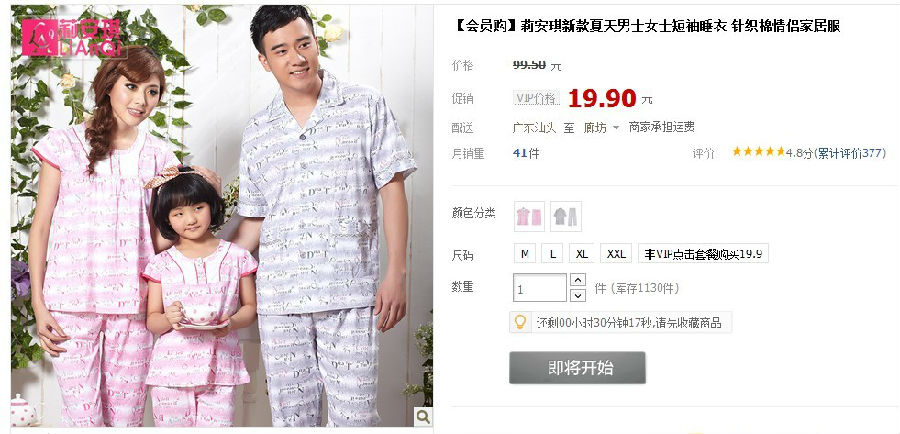Screen dimensions: 900x434
Task: Choose size XXL
Action: click(616, 253)
